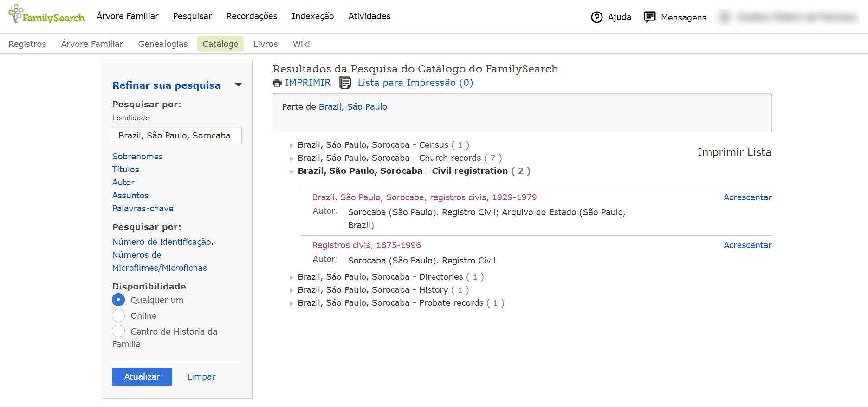Viewport: 868px width, 407px height.
Task: Switch to the Genealogias tab
Action: 163,44
